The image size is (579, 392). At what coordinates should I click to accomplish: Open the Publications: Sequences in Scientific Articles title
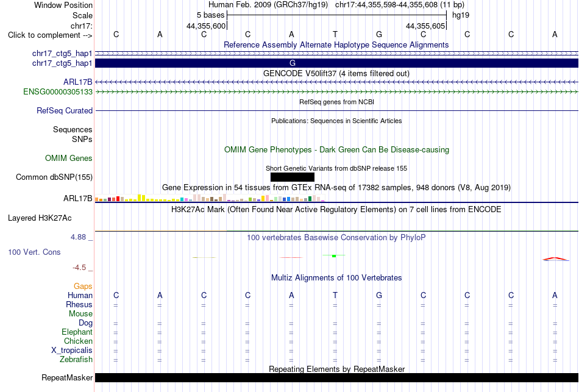point(336,121)
